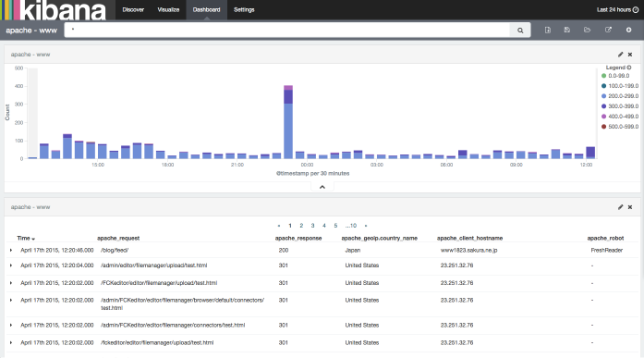Click the last bar near 12:00 in the chart
Image resolution: width=644 pixels, height=358 pixels.
(x=590, y=153)
